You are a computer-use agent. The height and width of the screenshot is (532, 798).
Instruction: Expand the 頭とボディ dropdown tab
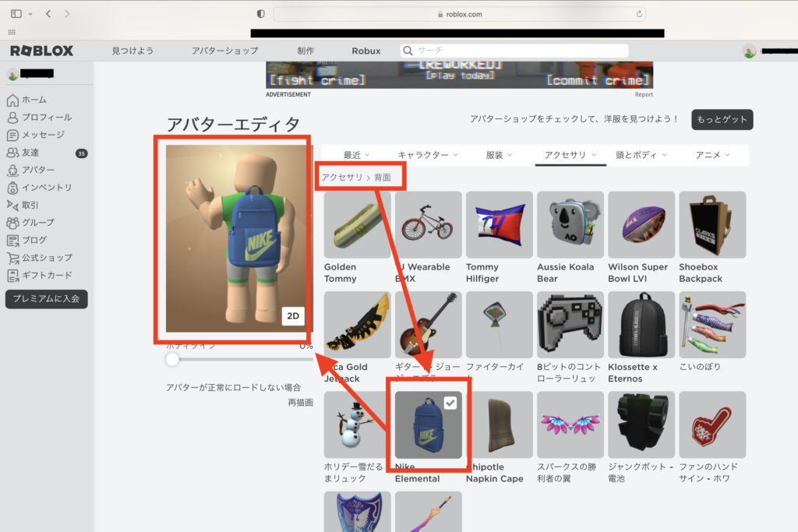[x=641, y=155]
